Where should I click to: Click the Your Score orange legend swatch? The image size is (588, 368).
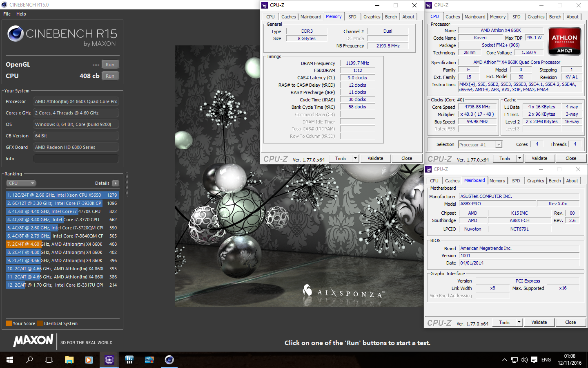9,323
